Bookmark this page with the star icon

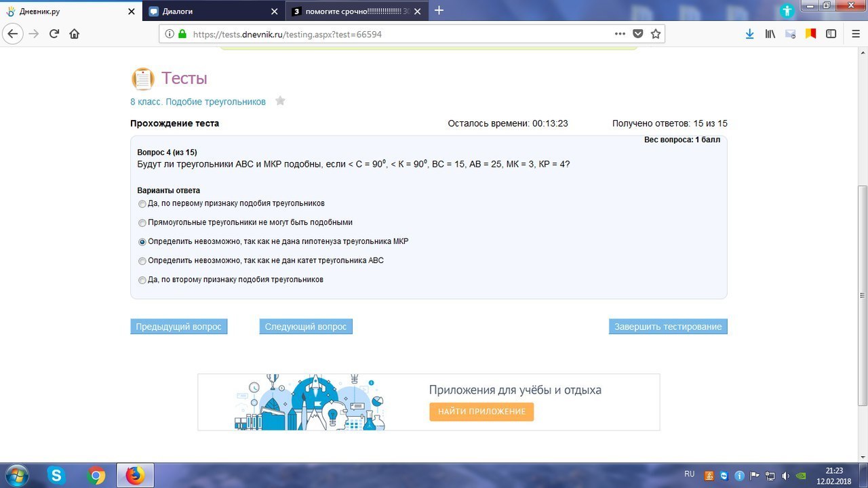tap(655, 34)
